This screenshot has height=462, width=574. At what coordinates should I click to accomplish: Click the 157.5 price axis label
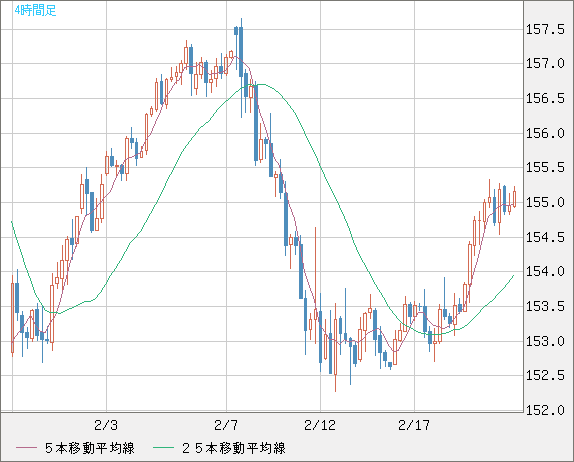click(x=545, y=29)
